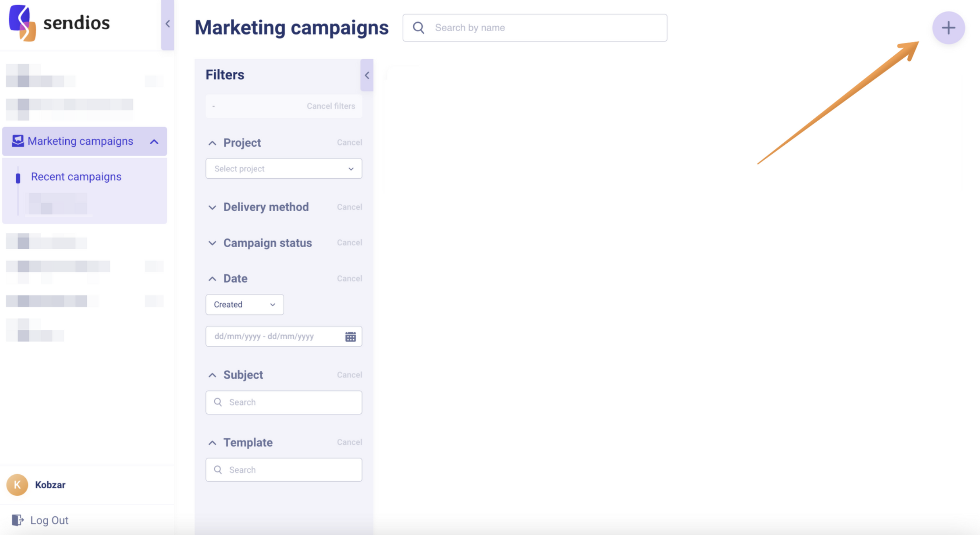Viewport: 980px width, 535px height.
Task: Click the Marketing campaigns inbox icon
Action: pos(18,141)
